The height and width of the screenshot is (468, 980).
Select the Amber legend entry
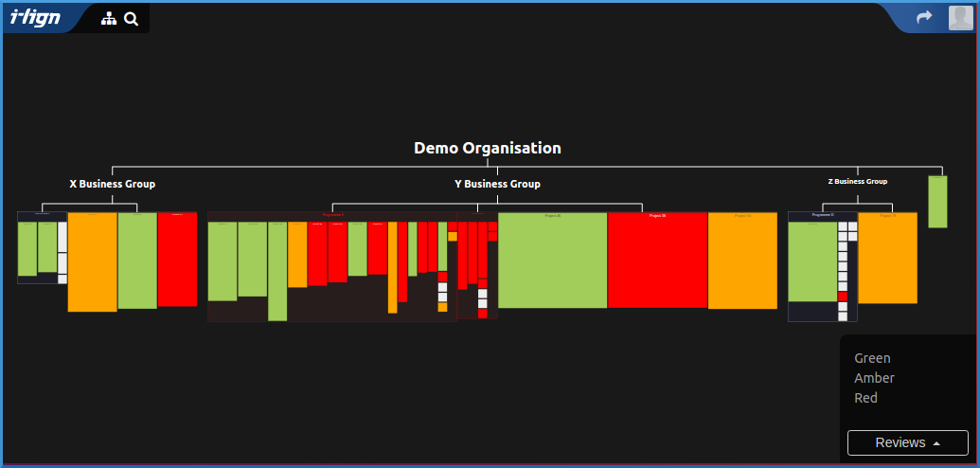pyautogui.click(x=874, y=378)
